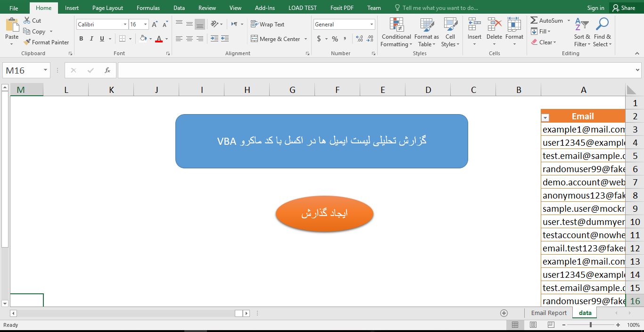Open the Orientation text angle tool

pos(215,24)
